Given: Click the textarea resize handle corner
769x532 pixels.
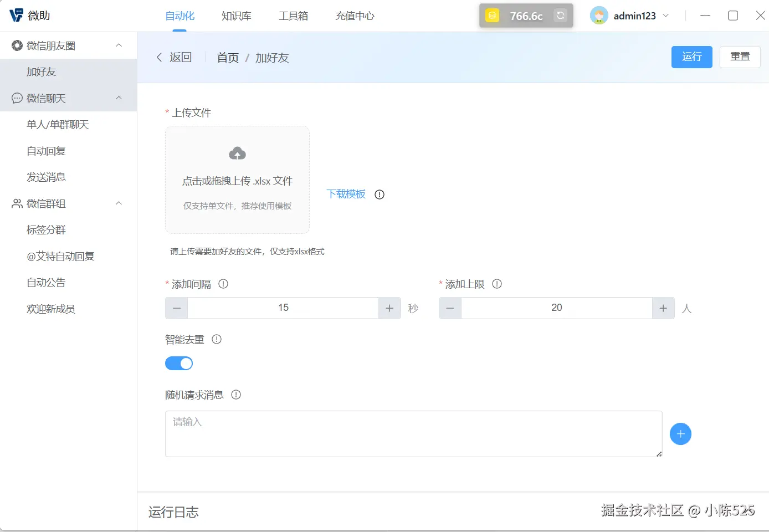Looking at the screenshot, I should pyautogui.click(x=659, y=453).
